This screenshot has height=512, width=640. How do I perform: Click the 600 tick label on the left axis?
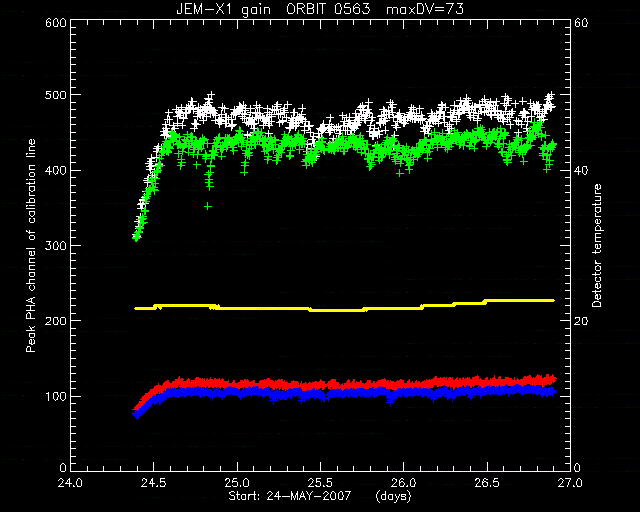point(56,23)
